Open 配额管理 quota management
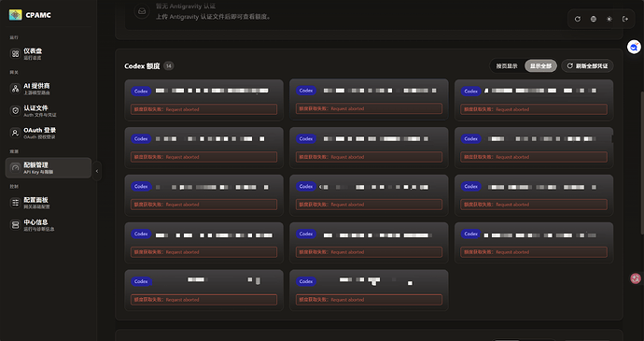 tap(48, 168)
